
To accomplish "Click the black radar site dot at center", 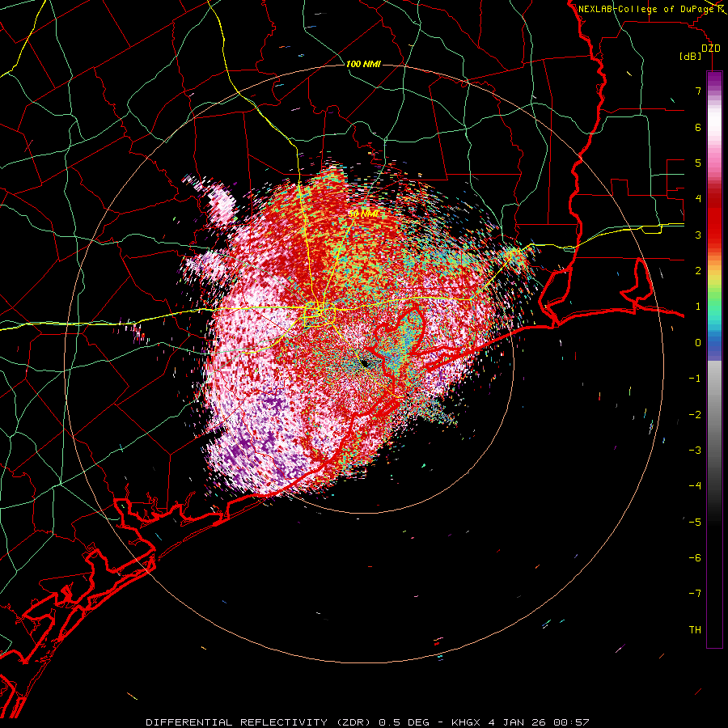I will tap(365, 362).
